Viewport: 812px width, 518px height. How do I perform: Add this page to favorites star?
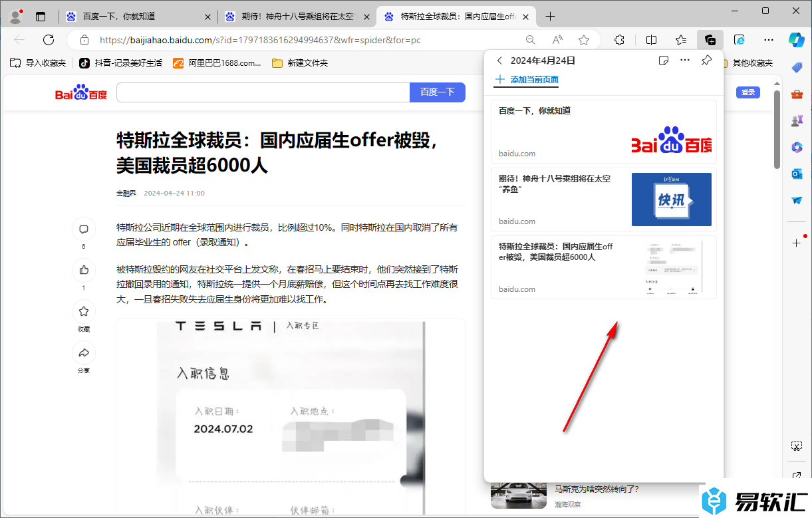pos(584,40)
